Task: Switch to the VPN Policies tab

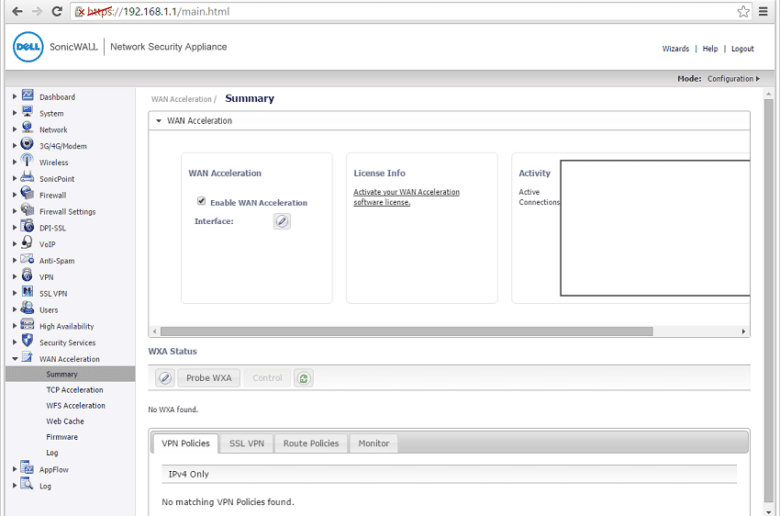Action: click(x=186, y=443)
